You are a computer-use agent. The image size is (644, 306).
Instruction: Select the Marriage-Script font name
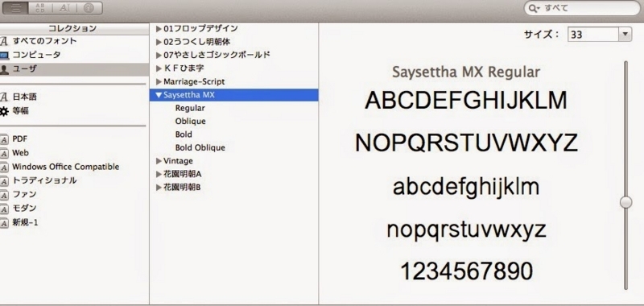coord(194,82)
